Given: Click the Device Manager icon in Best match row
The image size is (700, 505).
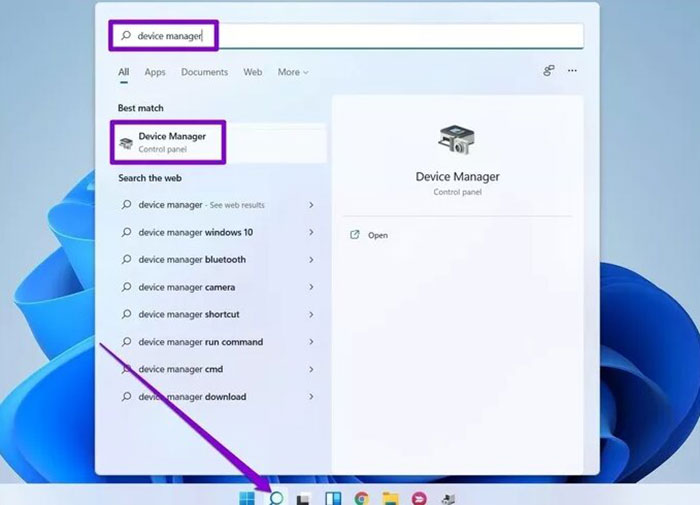Looking at the screenshot, I should 126,143.
